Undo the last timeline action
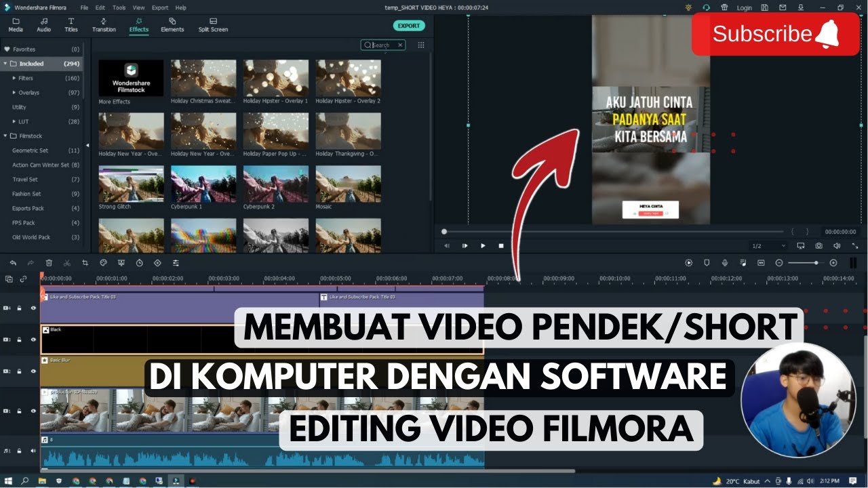Viewport: 868px width, 488px height. (12, 262)
